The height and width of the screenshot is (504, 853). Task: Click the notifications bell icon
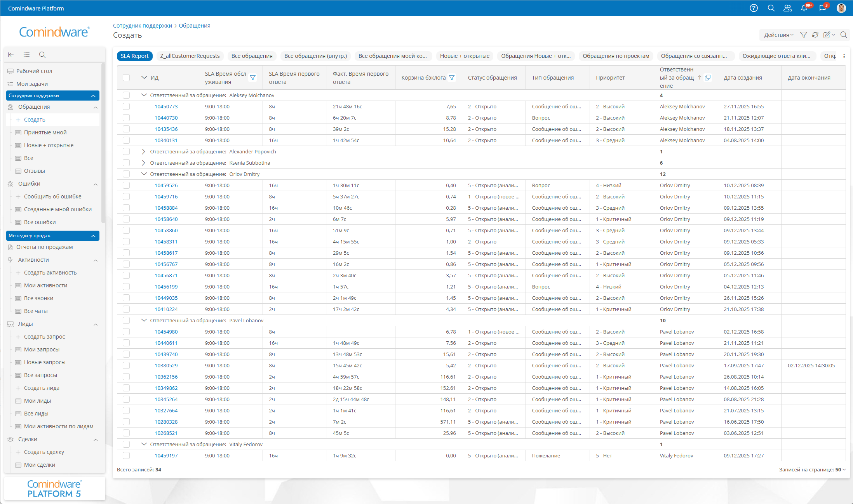804,8
